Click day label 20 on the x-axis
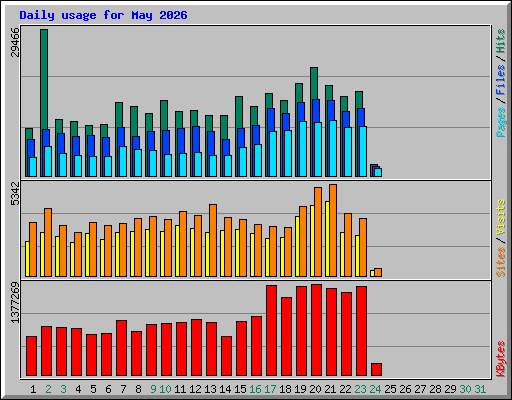Viewport: 512px width, 400px height. tap(315, 389)
